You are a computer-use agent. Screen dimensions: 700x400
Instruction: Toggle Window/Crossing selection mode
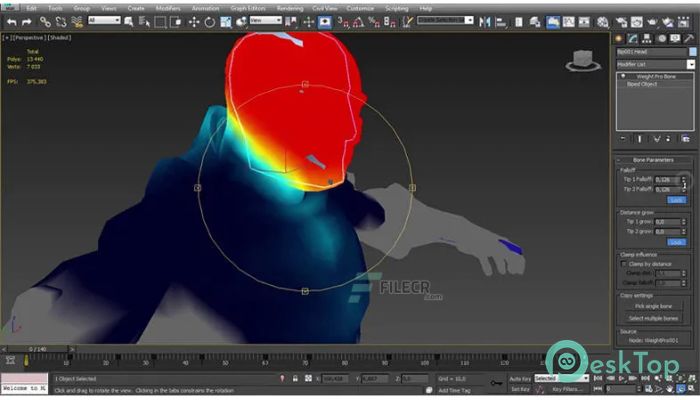[x=176, y=21]
